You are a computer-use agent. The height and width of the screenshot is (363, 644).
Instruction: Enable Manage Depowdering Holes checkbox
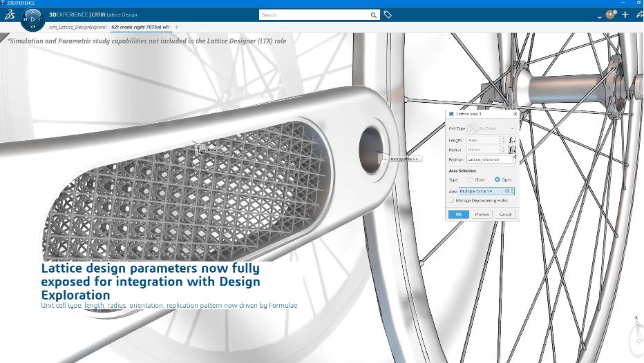coord(451,200)
